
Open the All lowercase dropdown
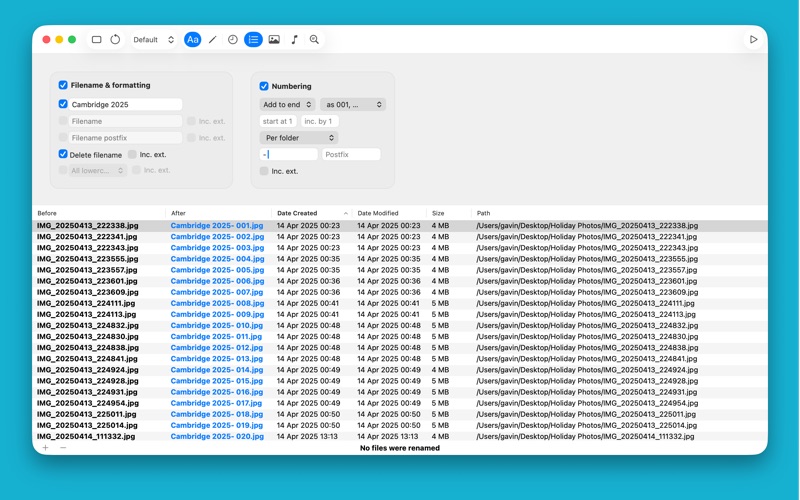pyautogui.click(x=97, y=170)
